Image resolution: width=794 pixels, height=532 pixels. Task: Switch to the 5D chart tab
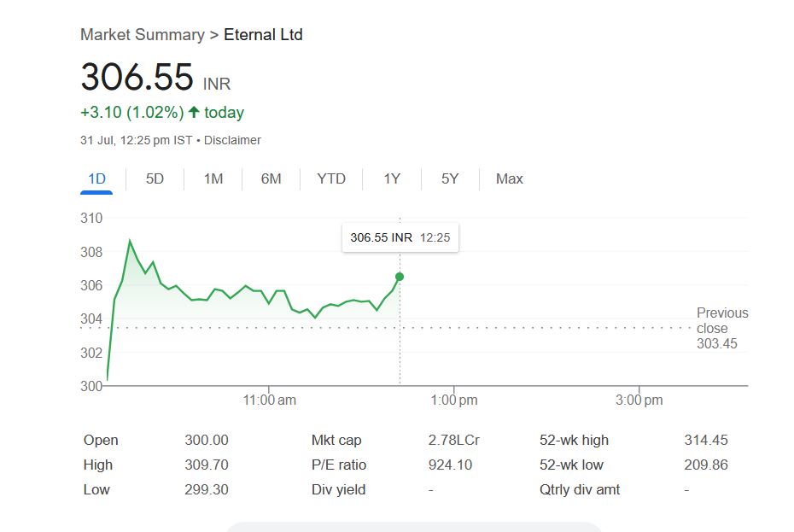(155, 178)
